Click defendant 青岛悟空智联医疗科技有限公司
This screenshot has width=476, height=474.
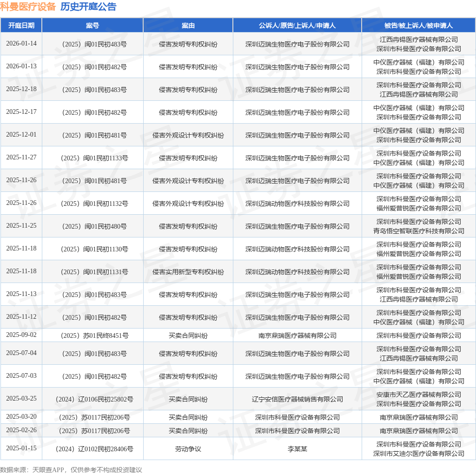pos(419,231)
